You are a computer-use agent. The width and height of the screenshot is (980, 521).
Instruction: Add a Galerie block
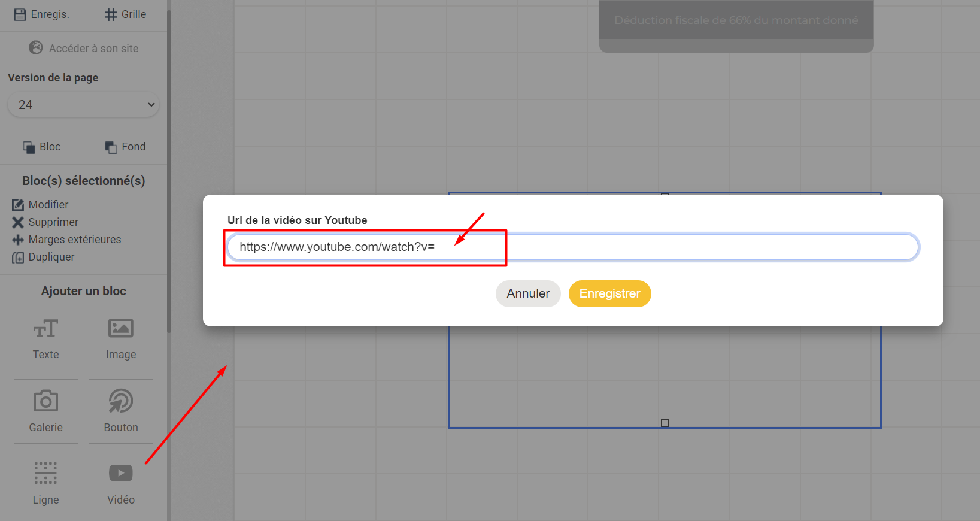coord(46,411)
